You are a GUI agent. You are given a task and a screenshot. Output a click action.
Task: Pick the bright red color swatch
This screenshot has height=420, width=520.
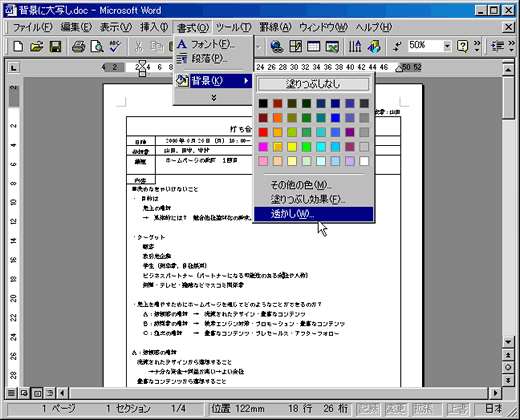click(x=263, y=132)
